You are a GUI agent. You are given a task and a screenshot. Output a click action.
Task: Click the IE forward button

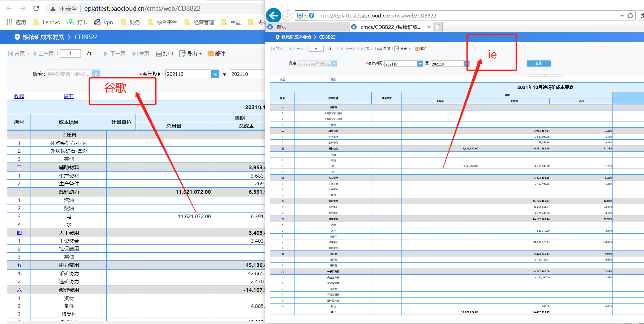287,15
